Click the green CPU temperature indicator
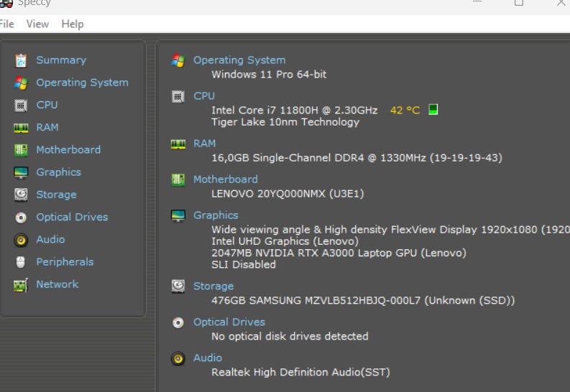Viewport: 570px width, 392px height. click(x=433, y=110)
